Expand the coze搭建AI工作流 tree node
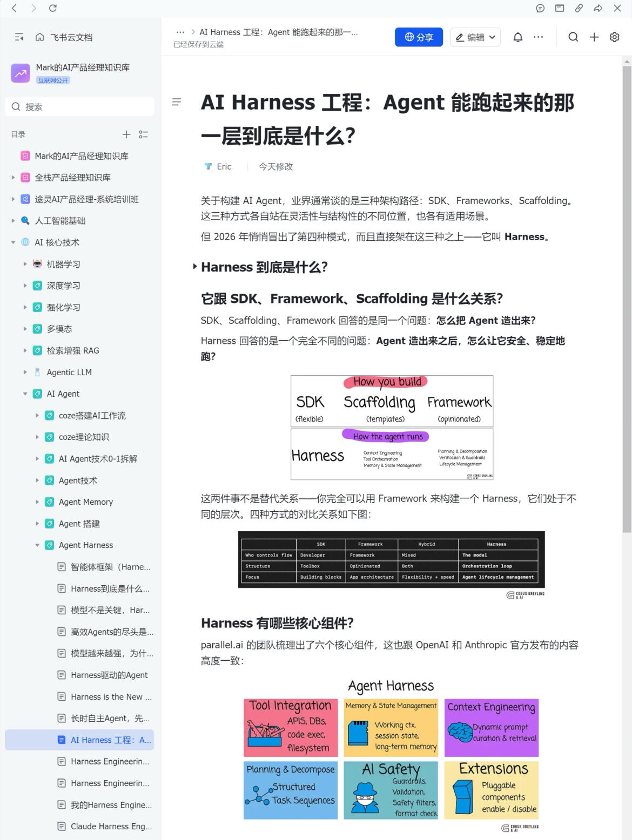 [x=37, y=415]
